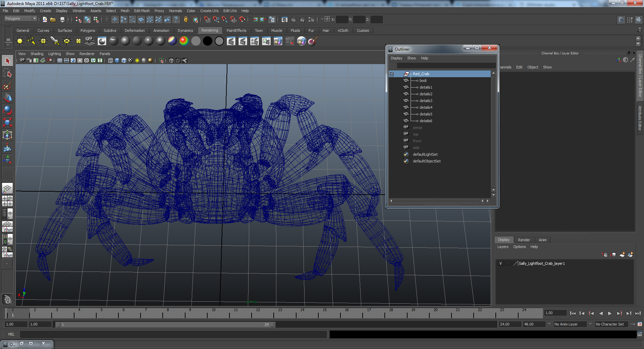This screenshot has width=644, height=349.
Task: Assign the ramp shader colorful sphere icon
Action: coord(184,41)
